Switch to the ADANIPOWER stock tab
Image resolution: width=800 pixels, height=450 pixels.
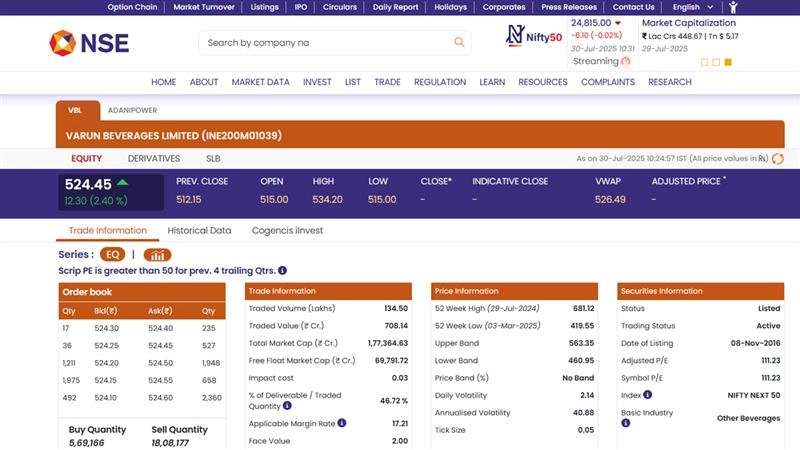131,110
